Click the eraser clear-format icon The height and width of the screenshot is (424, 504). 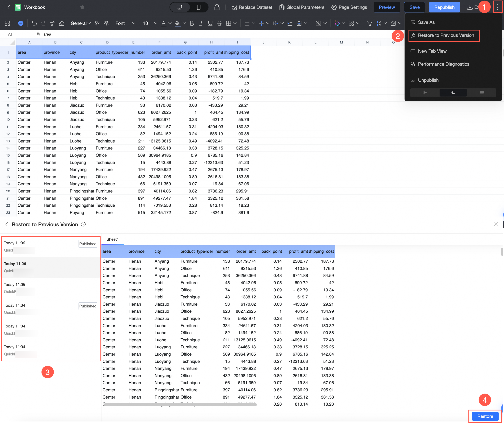[61, 23]
